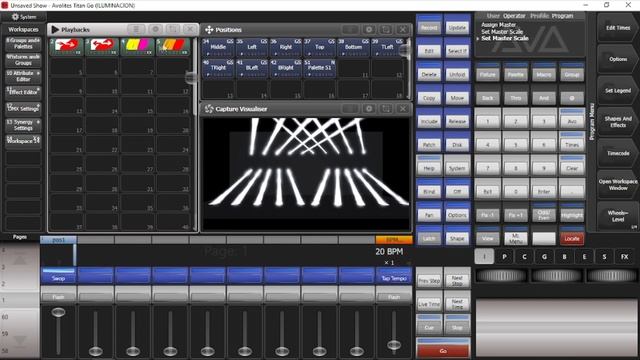Image resolution: width=640 pixels, height=360 pixels.
Task: Open Playbacks window menu icon
Action: point(136,30)
